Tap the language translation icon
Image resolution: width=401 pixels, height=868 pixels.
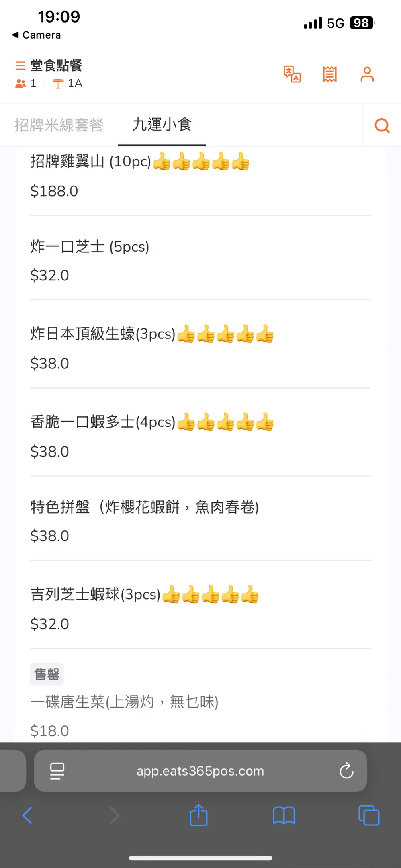[292, 74]
